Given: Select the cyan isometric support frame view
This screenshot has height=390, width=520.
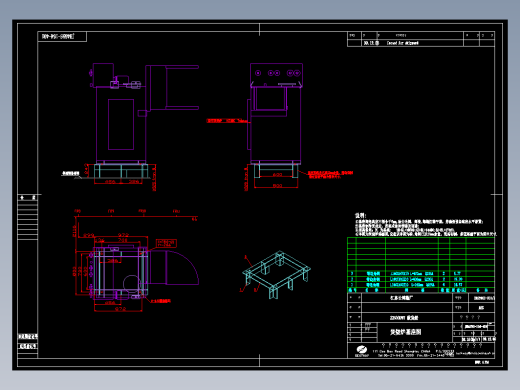Looking at the screenshot, I should pos(276,275).
